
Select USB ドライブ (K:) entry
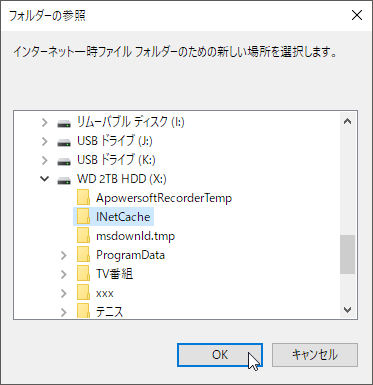click(x=116, y=160)
